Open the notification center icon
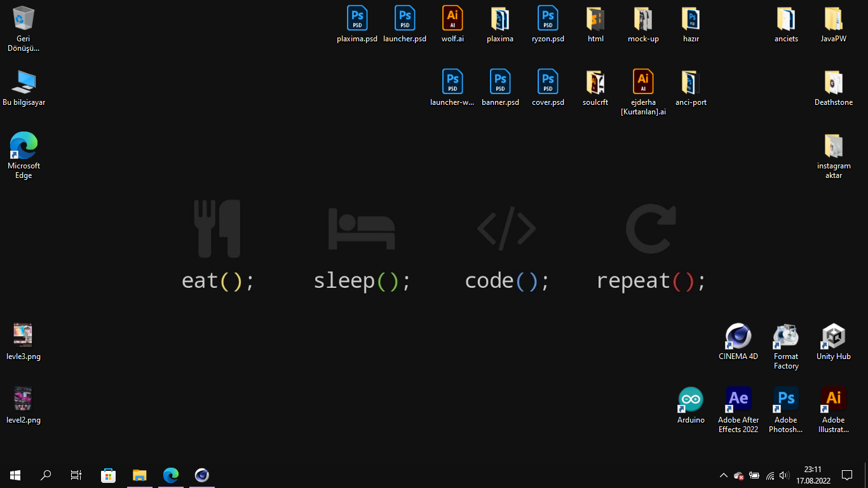Viewport: 868px width, 488px height. coord(847,475)
